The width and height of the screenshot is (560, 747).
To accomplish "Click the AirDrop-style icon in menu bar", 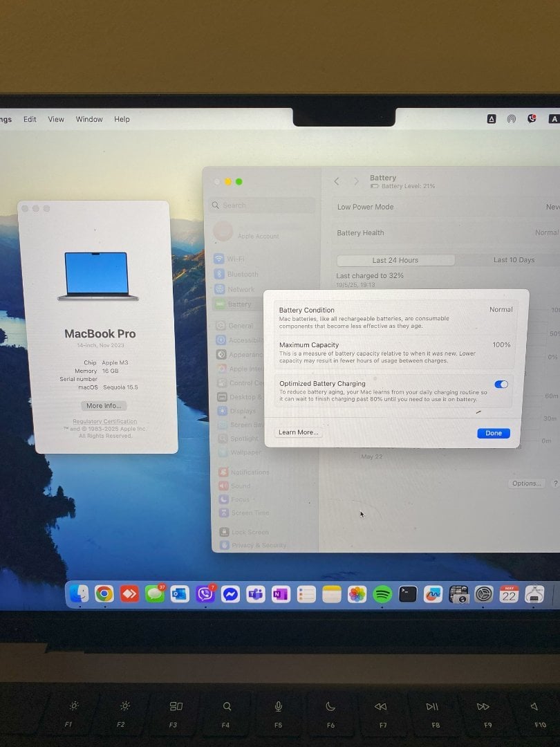I will 511,119.
